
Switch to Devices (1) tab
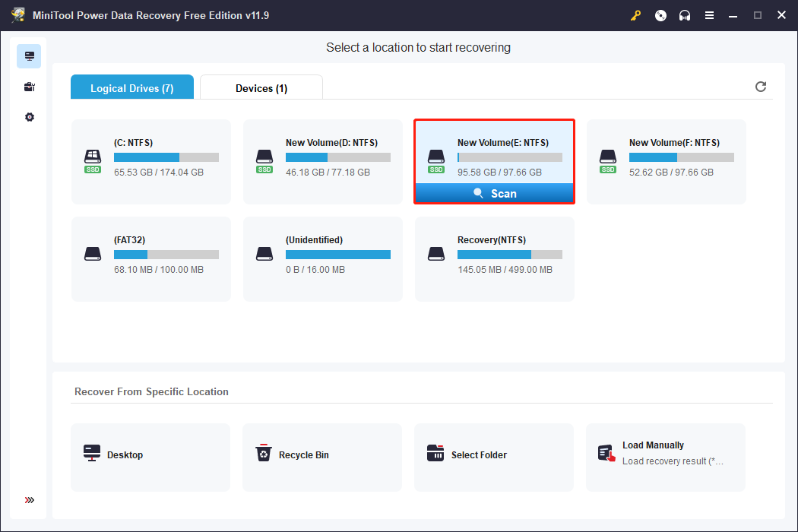[x=261, y=87]
